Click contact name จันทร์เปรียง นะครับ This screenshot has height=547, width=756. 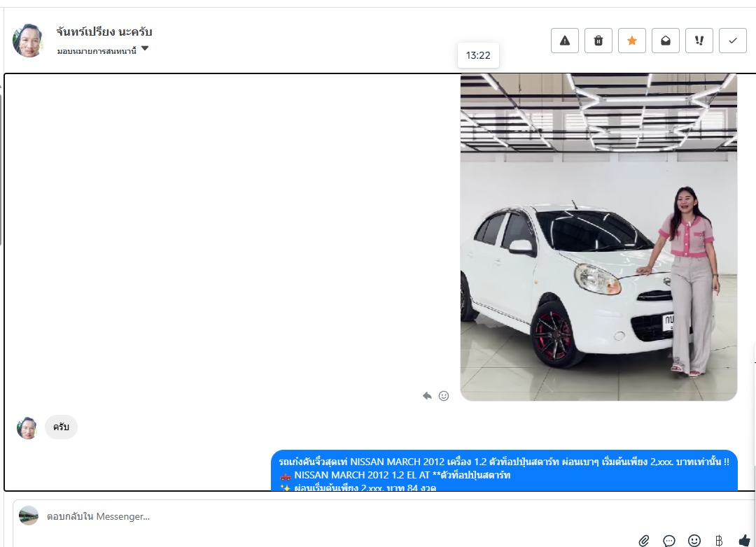[x=104, y=31]
